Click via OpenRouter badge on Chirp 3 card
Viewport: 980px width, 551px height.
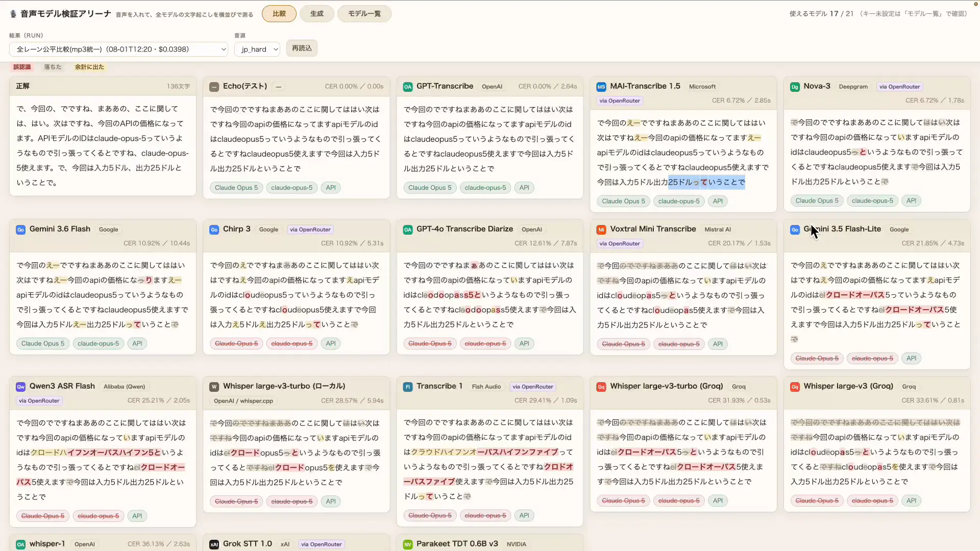click(310, 230)
